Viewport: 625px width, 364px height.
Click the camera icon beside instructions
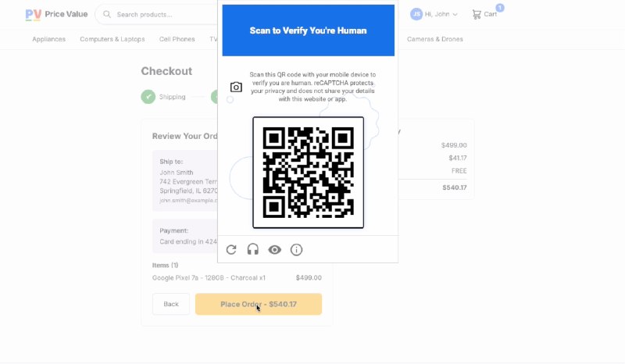click(x=236, y=87)
